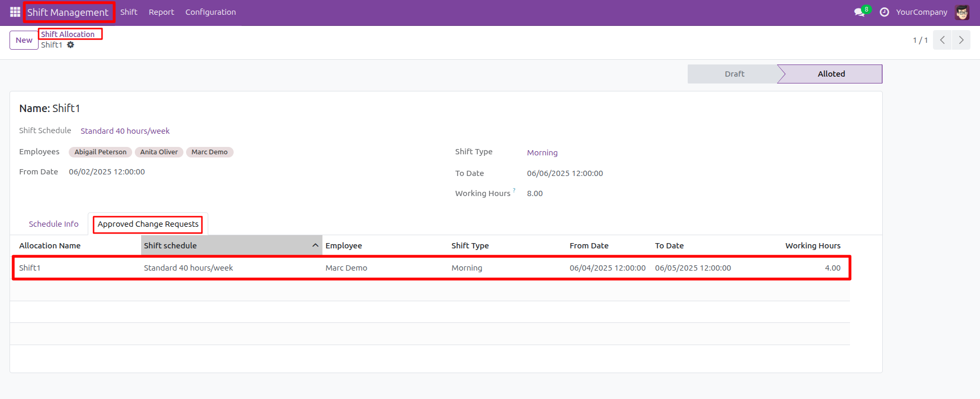
Task: Open the Shift menu
Action: coord(128,12)
